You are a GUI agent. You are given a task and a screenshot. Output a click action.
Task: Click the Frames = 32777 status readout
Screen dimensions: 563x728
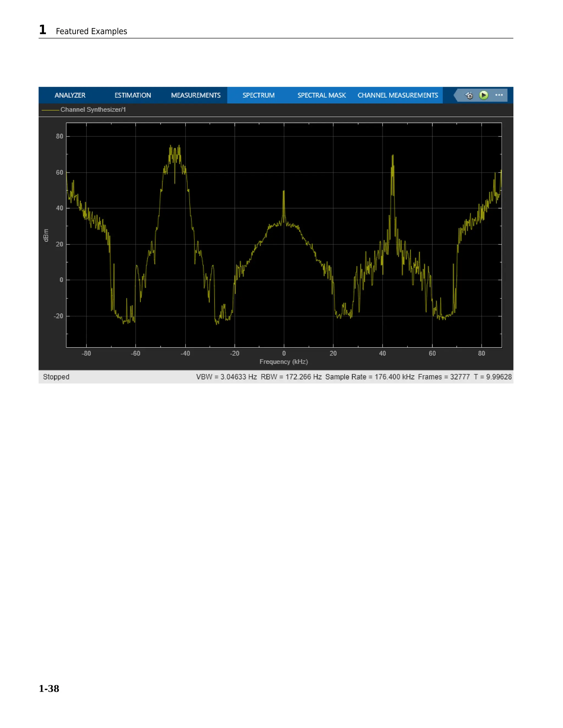click(x=444, y=377)
